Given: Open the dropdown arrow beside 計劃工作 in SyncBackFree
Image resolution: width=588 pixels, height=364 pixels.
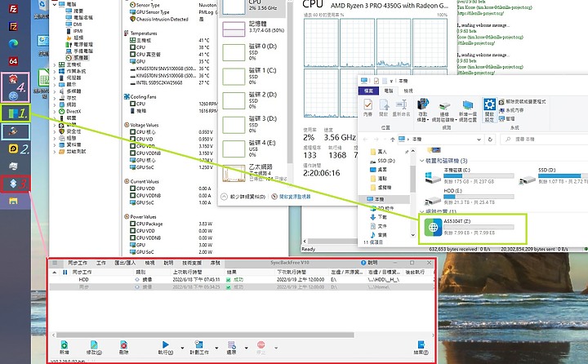Looking at the screenshot, I should (x=216, y=348).
